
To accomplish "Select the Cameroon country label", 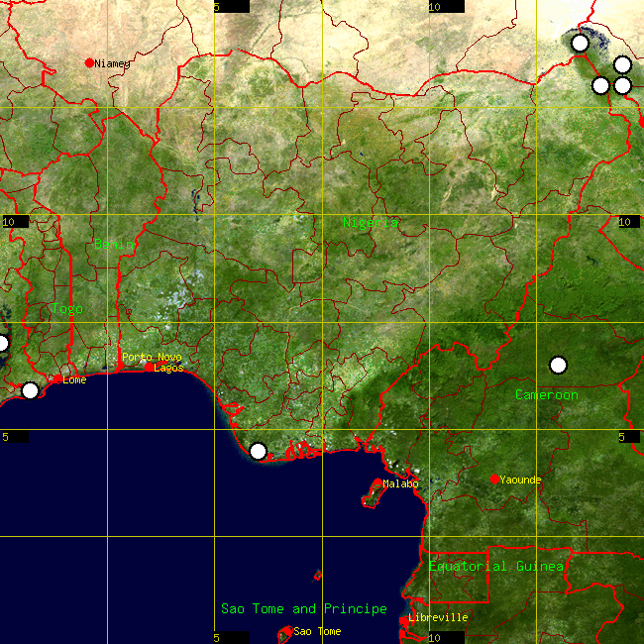I will click(x=547, y=394).
